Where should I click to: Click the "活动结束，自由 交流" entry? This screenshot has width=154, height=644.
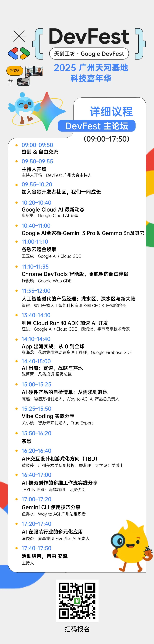tap(45, 556)
